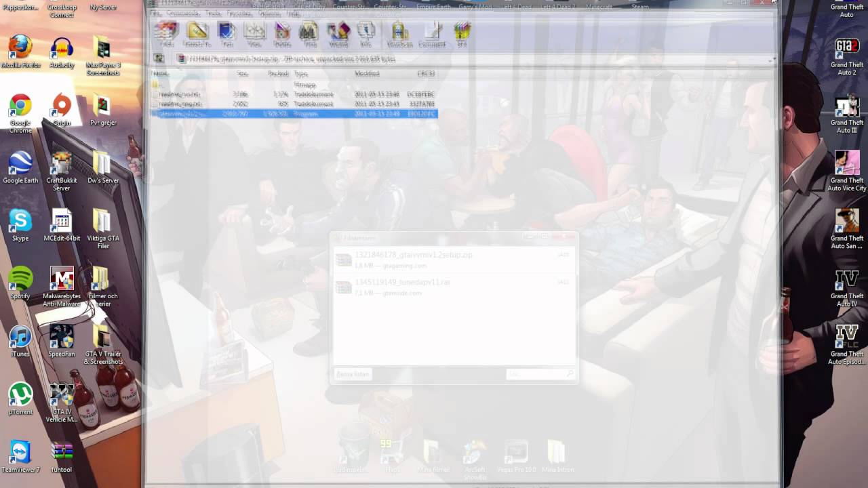868x488 pixels.
Task: Open SpeedFan desktop shortcut
Action: click(x=62, y=340)
